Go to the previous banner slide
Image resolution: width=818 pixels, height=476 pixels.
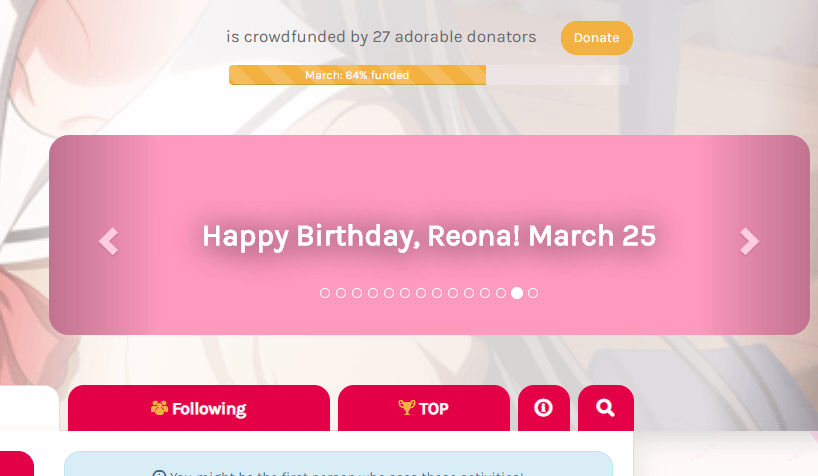tap(108, 241)
